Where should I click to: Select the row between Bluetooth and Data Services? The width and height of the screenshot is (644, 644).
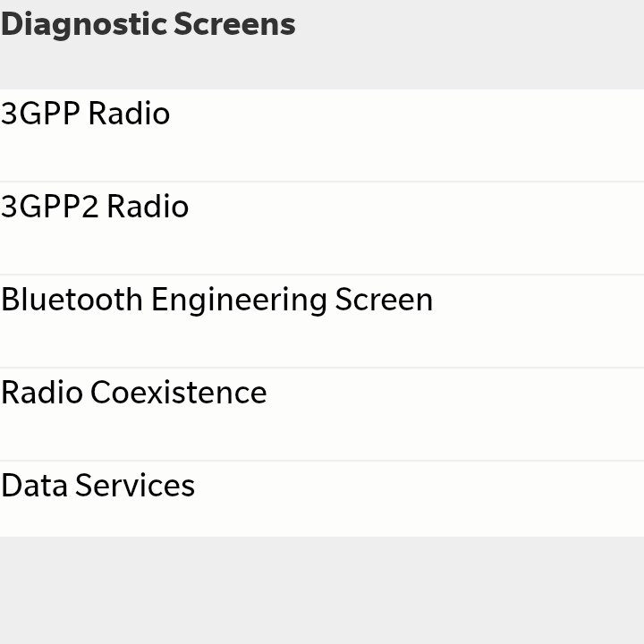[322, 414]
